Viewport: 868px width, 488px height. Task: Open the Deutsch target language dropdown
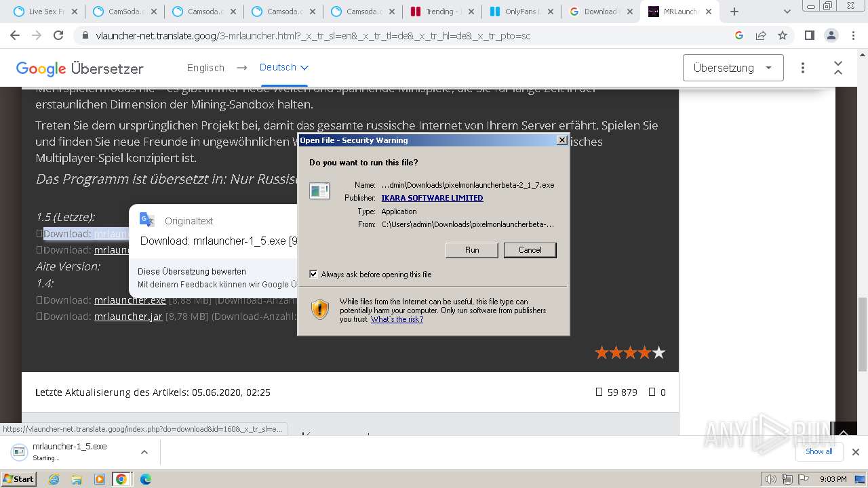point(284,67)
